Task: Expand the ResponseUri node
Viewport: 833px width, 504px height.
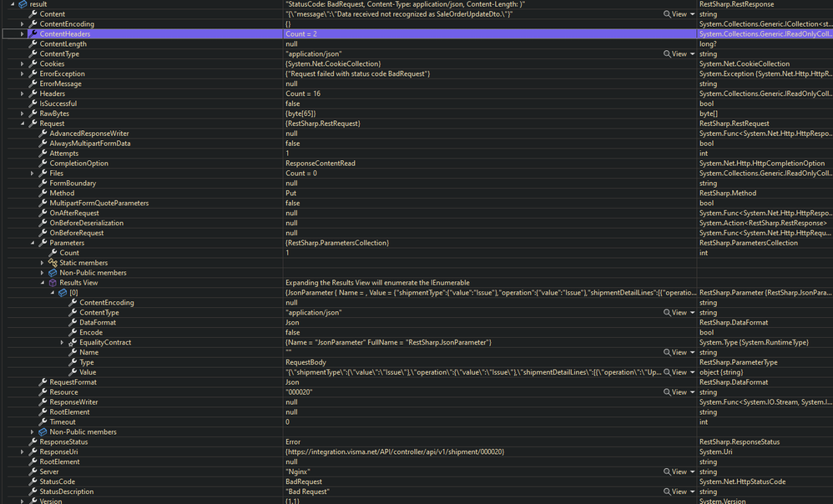Action: tap(22, 452)
